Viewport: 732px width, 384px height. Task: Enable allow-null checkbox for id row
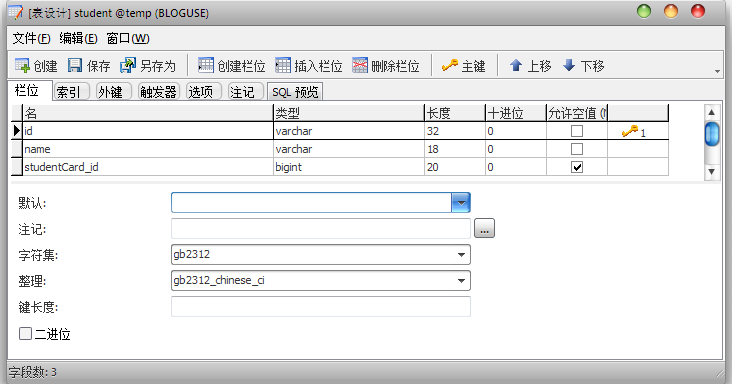[577, 131]
